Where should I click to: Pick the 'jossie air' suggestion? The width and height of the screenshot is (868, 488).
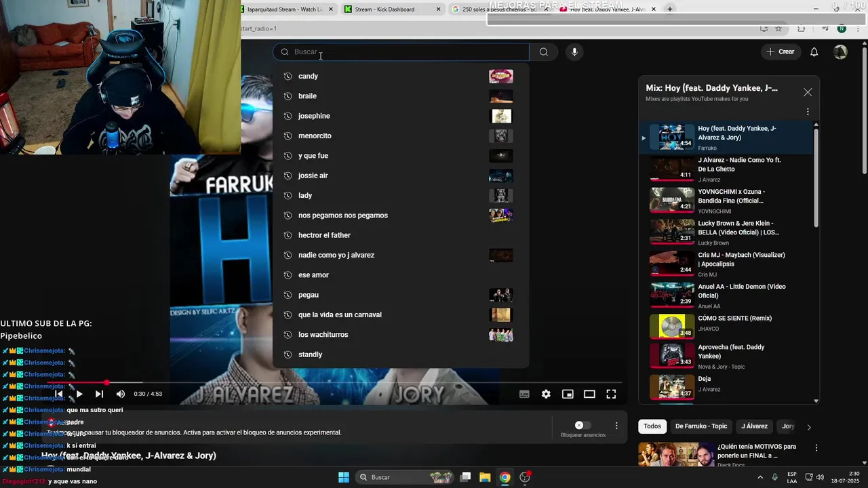coord(400,176)
